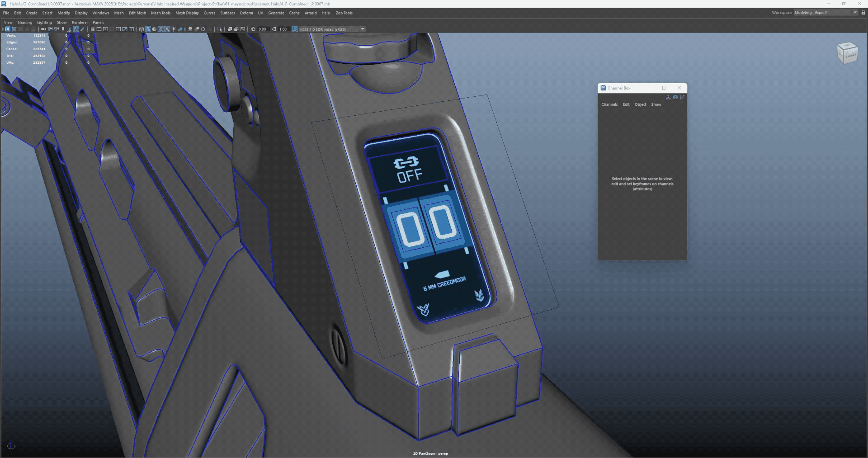This screenshot has width=868, height=458.
Task: Maximize the Channel Box window
Action: [x=664, y=88]
